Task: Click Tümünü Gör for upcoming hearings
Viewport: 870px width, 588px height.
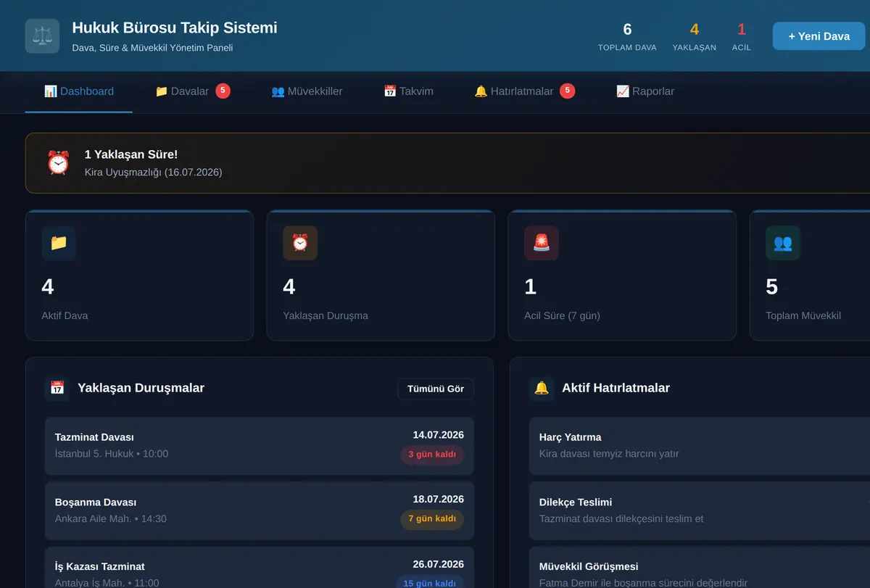Action: pos(436,389)
